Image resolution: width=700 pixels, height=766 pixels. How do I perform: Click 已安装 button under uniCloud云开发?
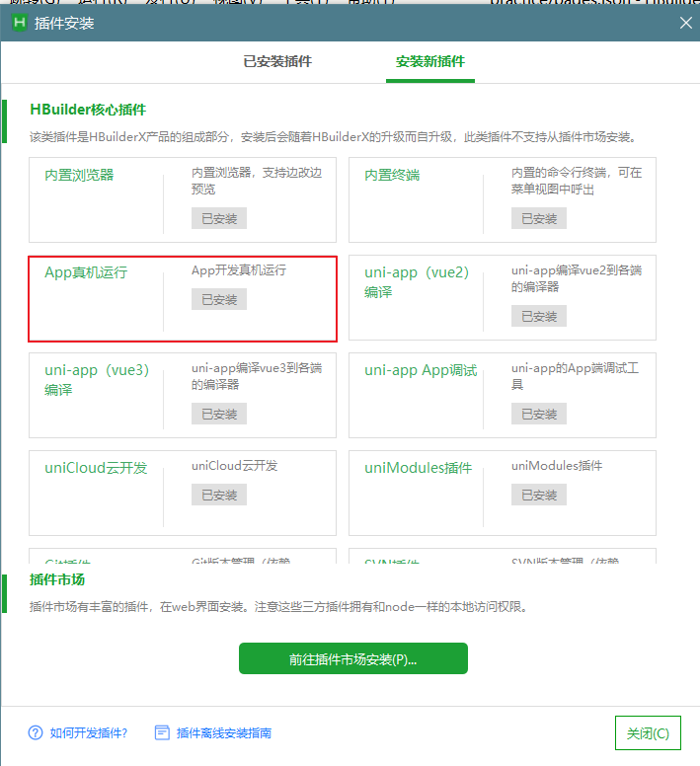(x=219, y=495)
